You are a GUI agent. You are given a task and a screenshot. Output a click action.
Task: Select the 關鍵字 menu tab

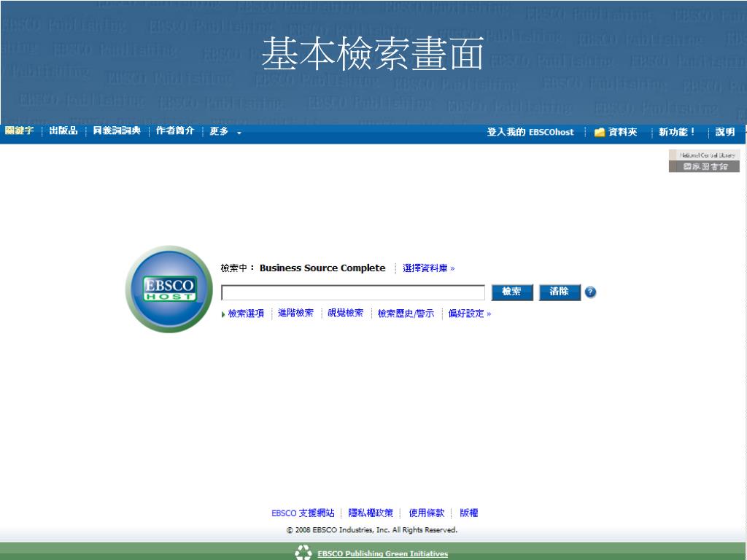click(19, 131)
